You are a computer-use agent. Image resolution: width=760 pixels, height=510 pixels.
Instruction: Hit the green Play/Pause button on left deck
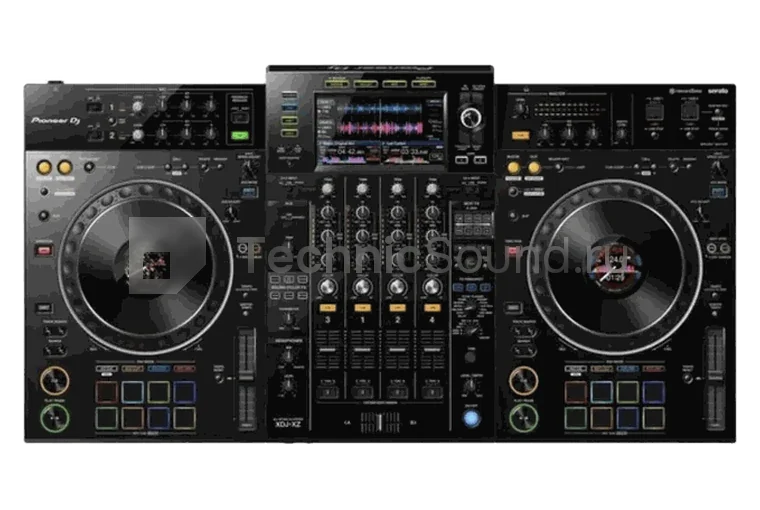point(55,418)
